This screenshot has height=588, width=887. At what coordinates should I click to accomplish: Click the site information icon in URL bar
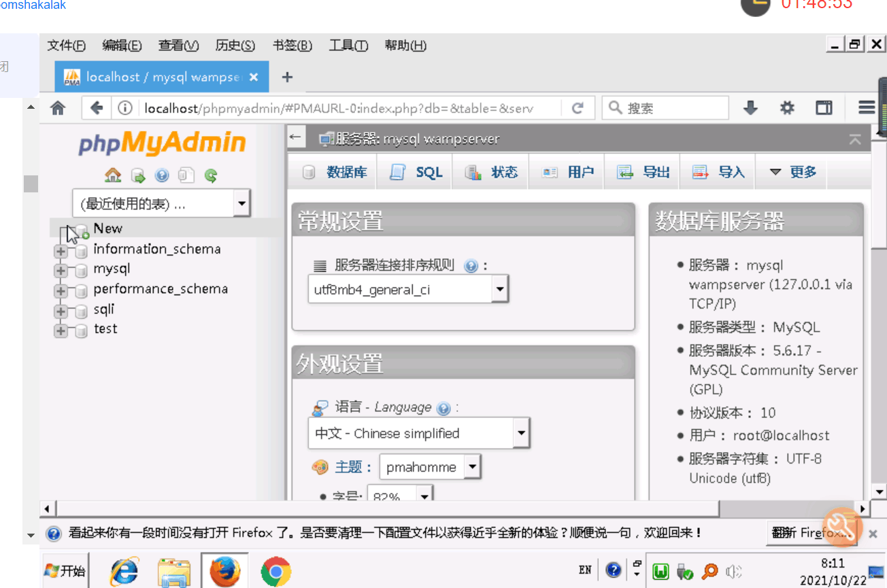coord(124,107)
